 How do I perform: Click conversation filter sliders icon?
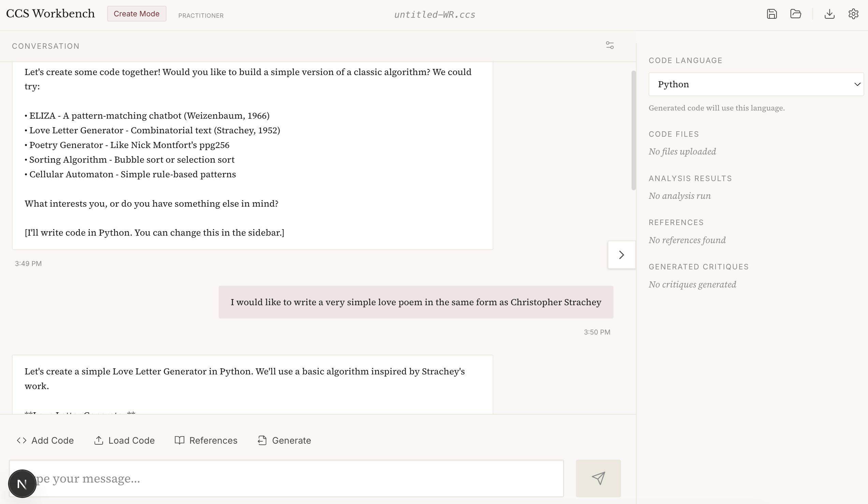click(610, 45)
